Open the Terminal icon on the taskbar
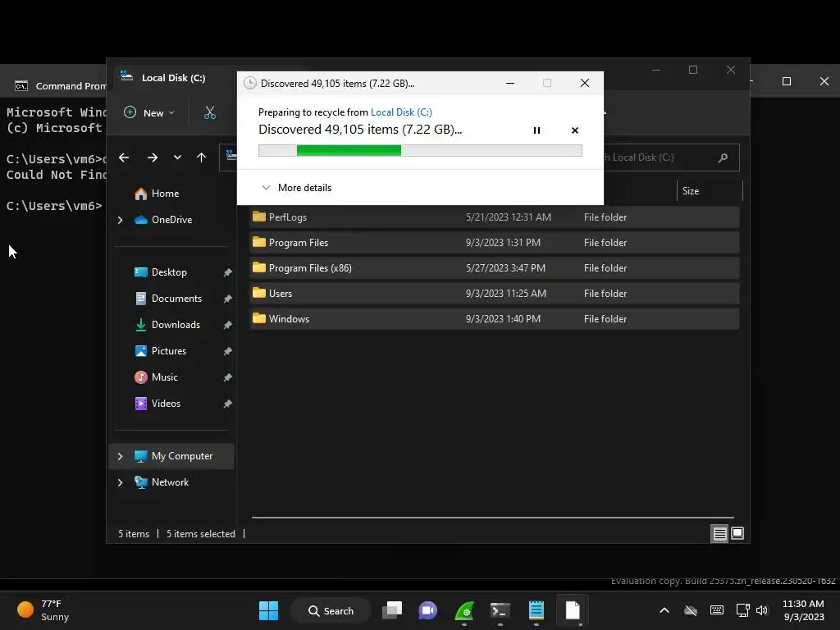This screenshot has height=630, width=840. (500, 610)
